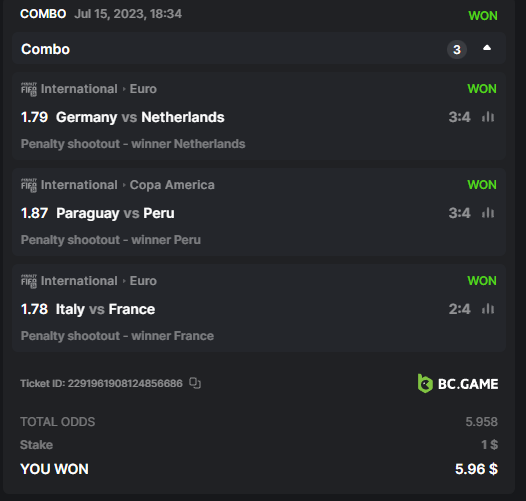Click the Combo header label
This screenshot has width=526, height=501.
[46, 49]
